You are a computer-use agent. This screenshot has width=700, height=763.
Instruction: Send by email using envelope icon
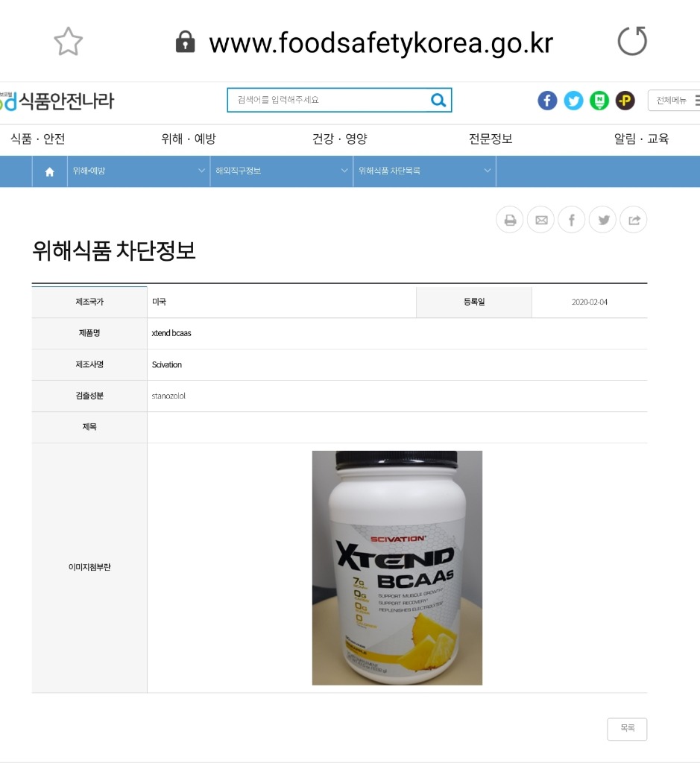click(x=540, y=220)
